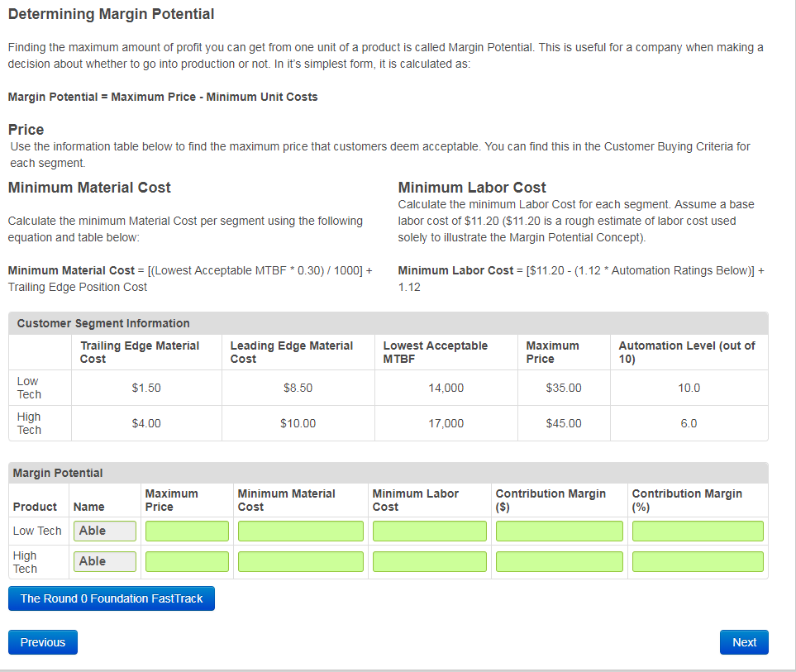
Task: Select the High Tech Maximum Price input
Action: click(x=186, y=561)
